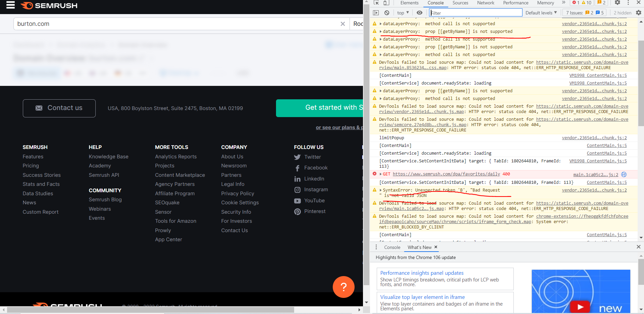
Task: Play the What's New video thumbnail
Action: click(580, 307)
